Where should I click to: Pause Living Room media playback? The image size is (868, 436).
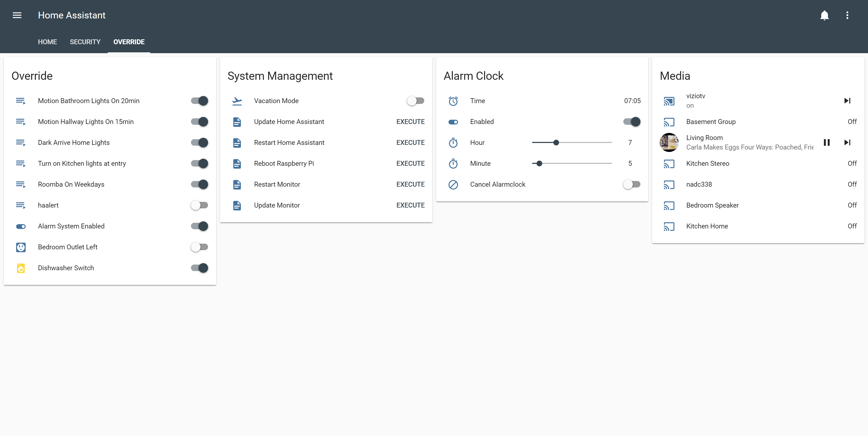pyautogui.click(x=826, y=142)
